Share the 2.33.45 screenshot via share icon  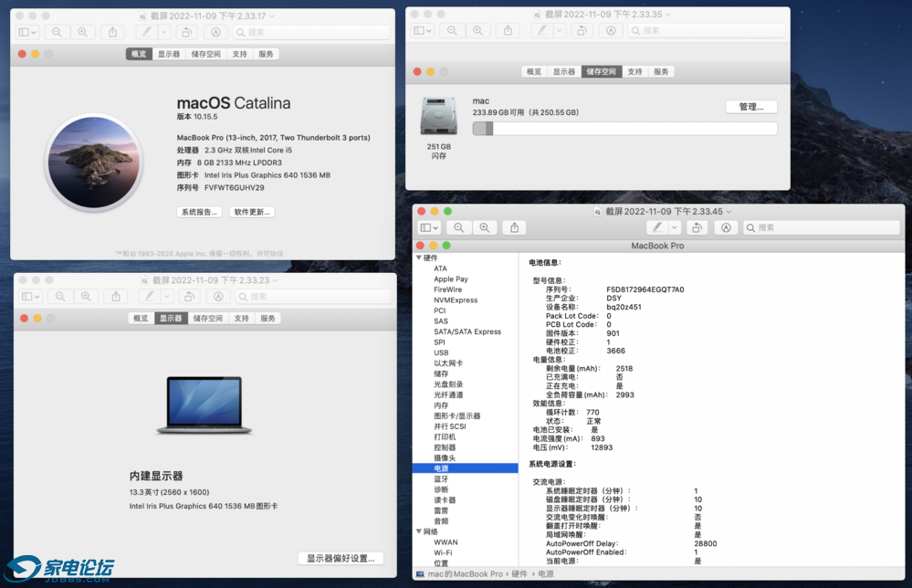[515, 227]
